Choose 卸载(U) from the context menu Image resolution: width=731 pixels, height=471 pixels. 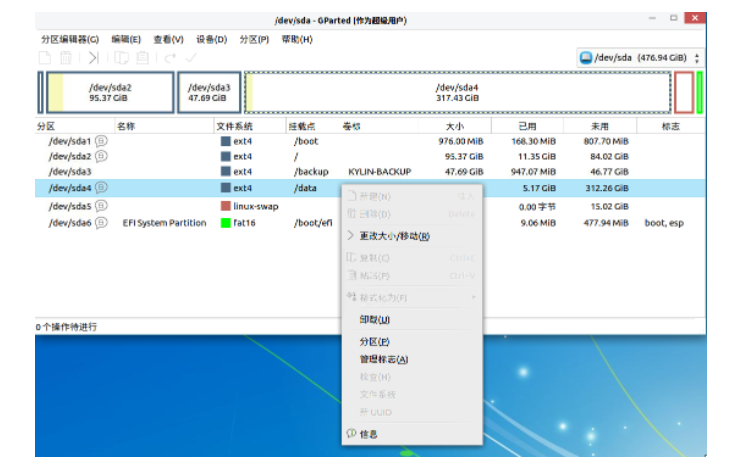point(412,319)
